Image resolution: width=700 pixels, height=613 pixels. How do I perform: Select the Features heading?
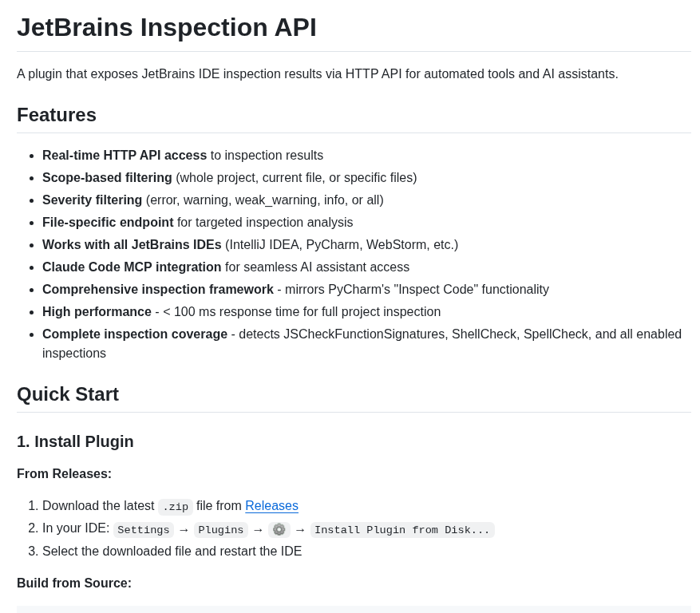(x=57, y=115)
